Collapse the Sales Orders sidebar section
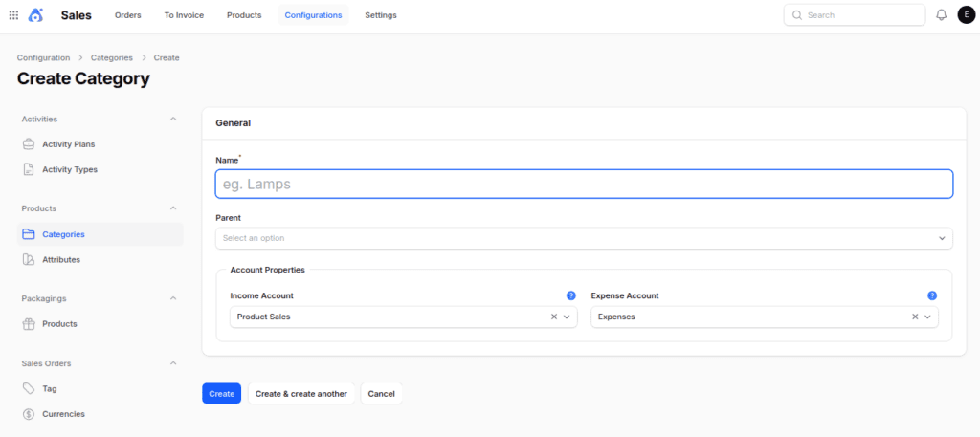This screenshot has width=980, height=437. [x=174, y=363]
